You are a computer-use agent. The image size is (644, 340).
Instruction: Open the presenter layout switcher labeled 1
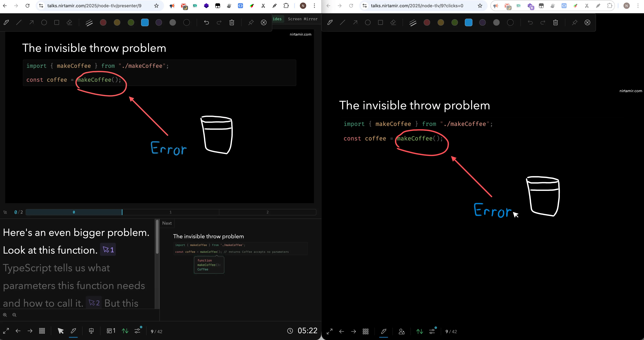point(111,331)
